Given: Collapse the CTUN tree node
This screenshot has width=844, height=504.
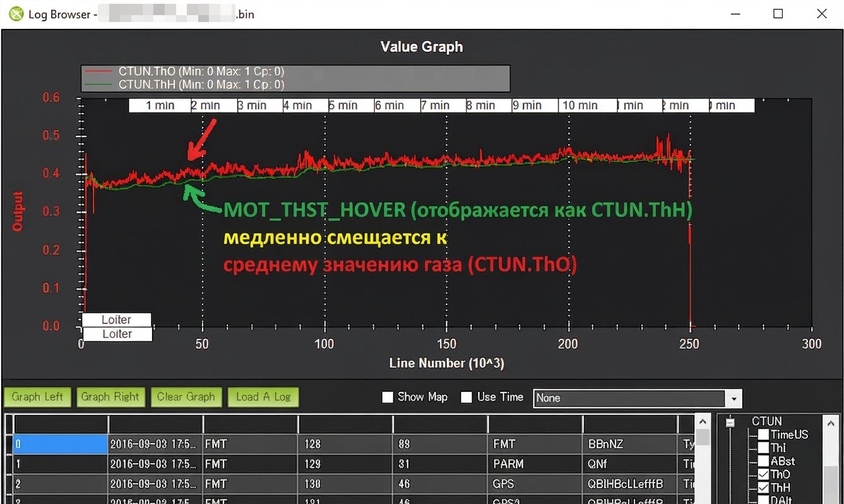Looking at the screenshot, I should (731, 422).
